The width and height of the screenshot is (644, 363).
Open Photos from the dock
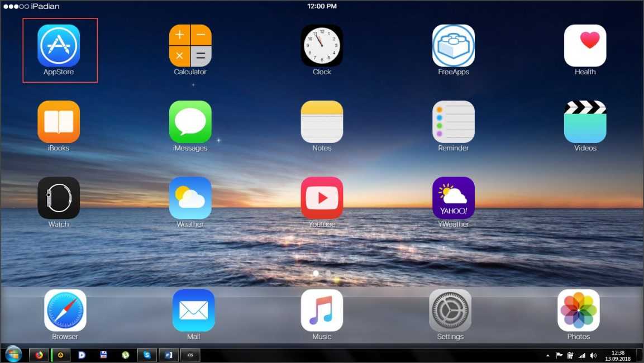[579, 311]
